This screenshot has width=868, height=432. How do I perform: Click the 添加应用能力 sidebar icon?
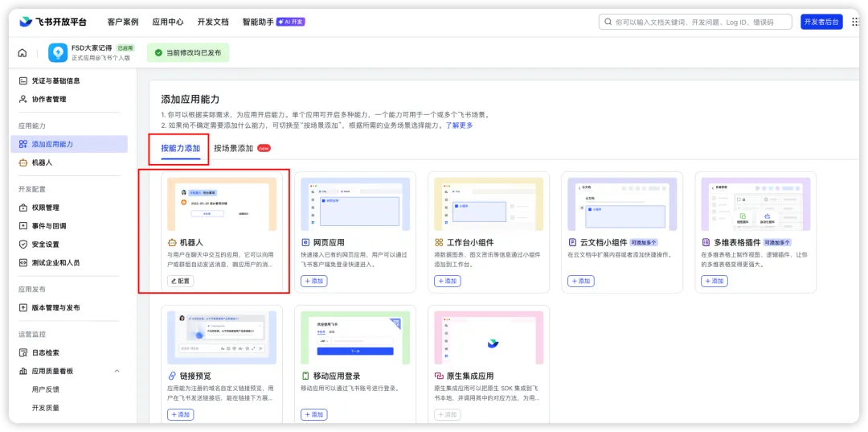(x=23, y=144)
